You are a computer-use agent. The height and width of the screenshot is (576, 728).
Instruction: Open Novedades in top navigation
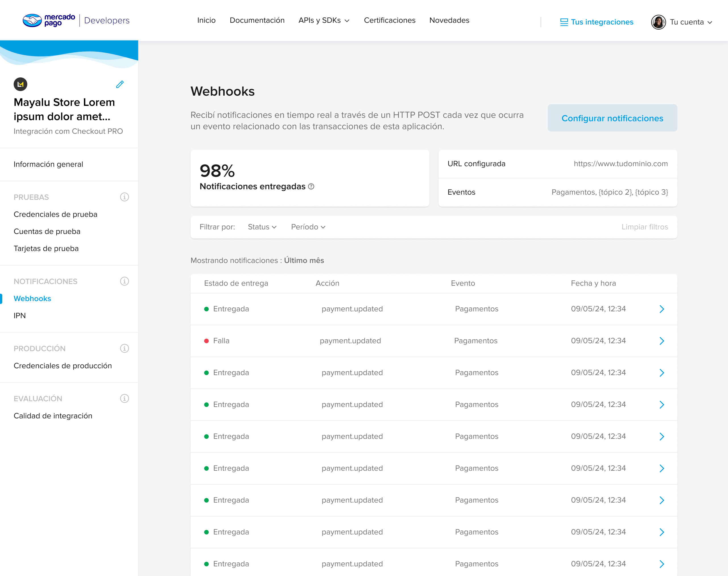[449, 20]
